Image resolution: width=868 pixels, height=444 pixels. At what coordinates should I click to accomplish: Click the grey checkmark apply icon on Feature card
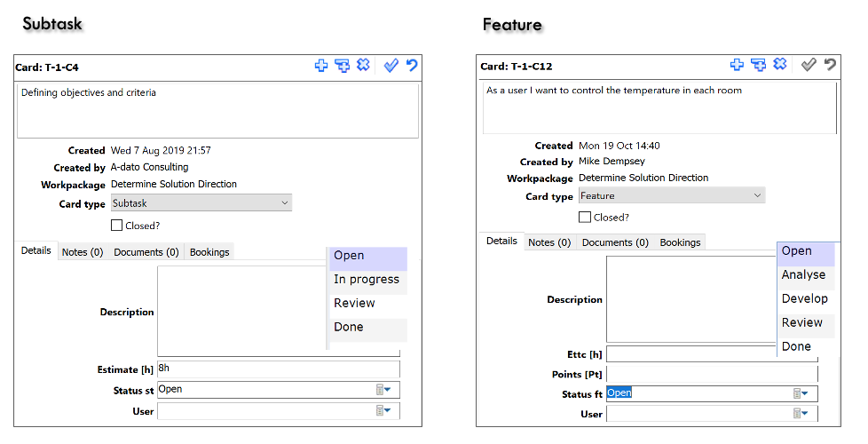809,65
